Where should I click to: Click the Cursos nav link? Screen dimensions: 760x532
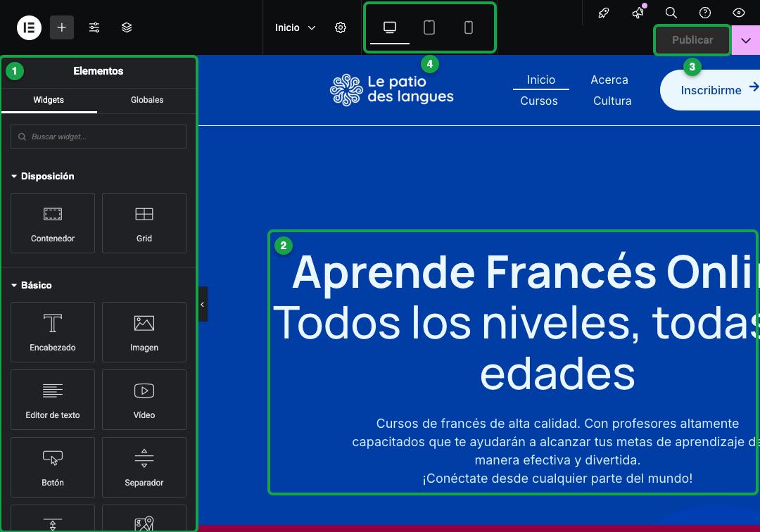[x=539, y=101]
